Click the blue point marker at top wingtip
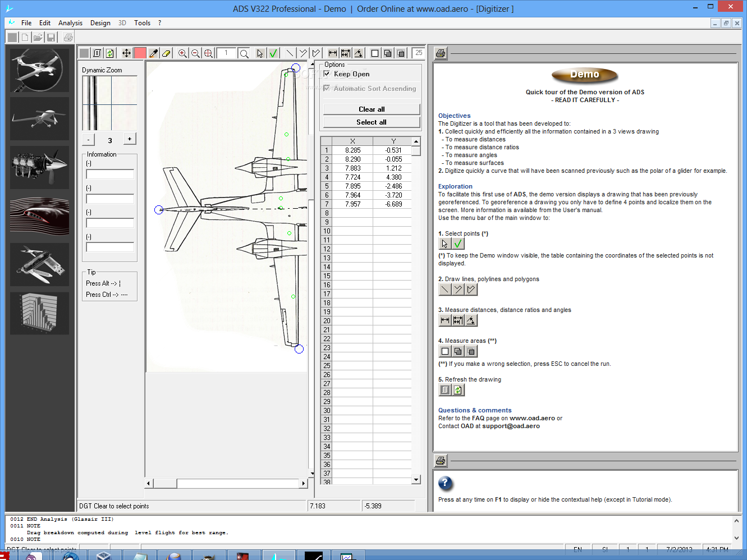This screenshot has width=747, height=560. (295, 68)
